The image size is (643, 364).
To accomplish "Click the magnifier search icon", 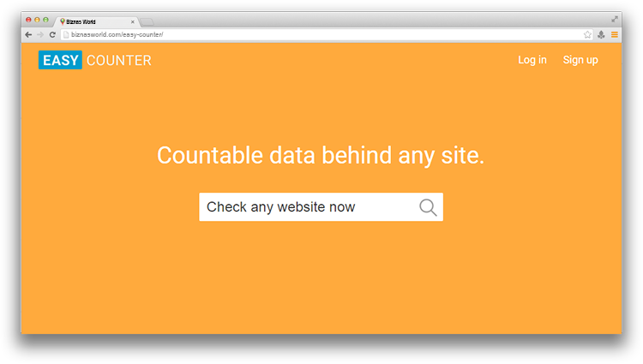I will [x=428, y=207].
